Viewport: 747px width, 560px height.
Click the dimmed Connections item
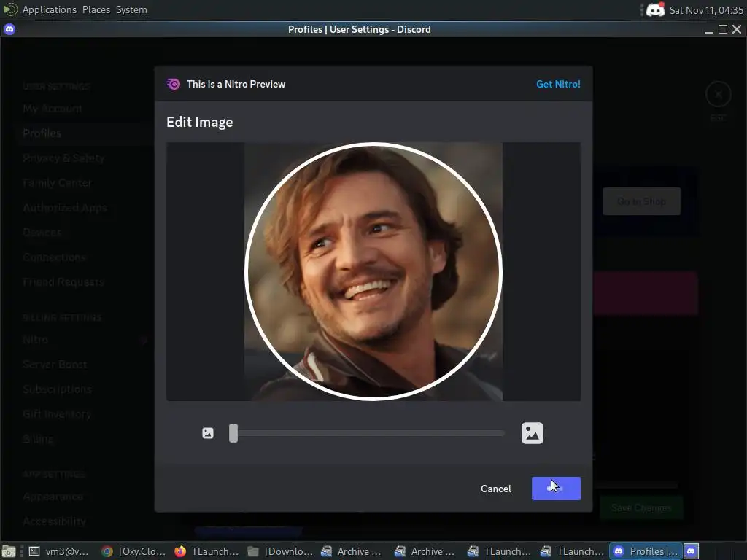click(x=54, y=257)
